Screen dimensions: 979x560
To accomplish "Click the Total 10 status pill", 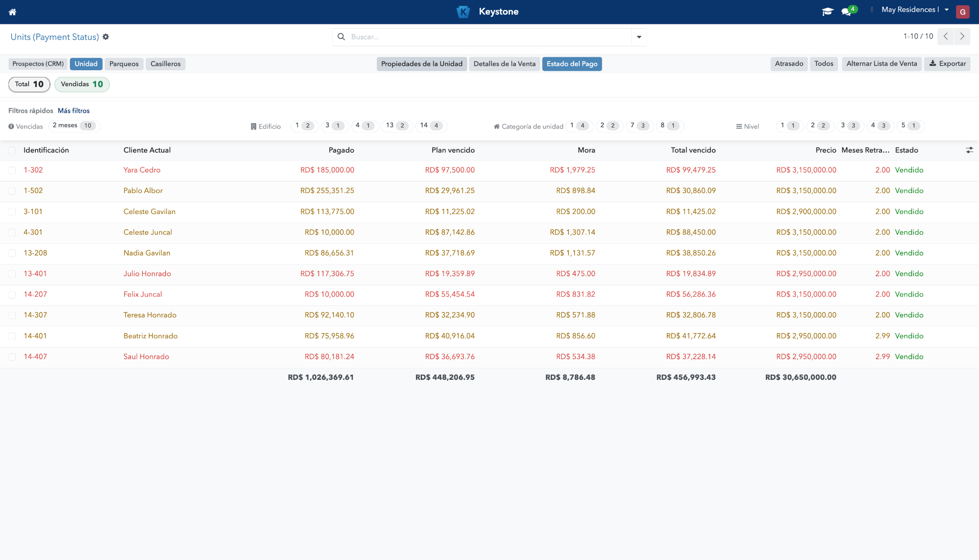I will pos(29,85).
